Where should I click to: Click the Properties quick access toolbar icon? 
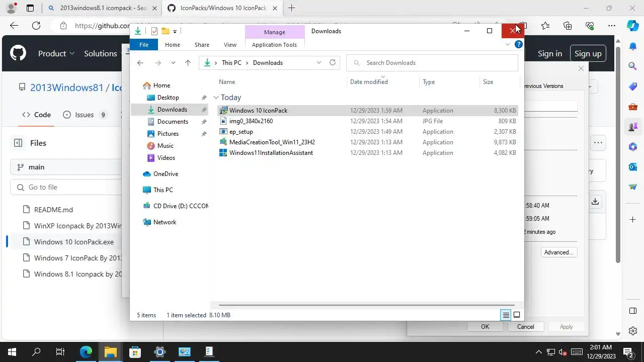point(154,31)
